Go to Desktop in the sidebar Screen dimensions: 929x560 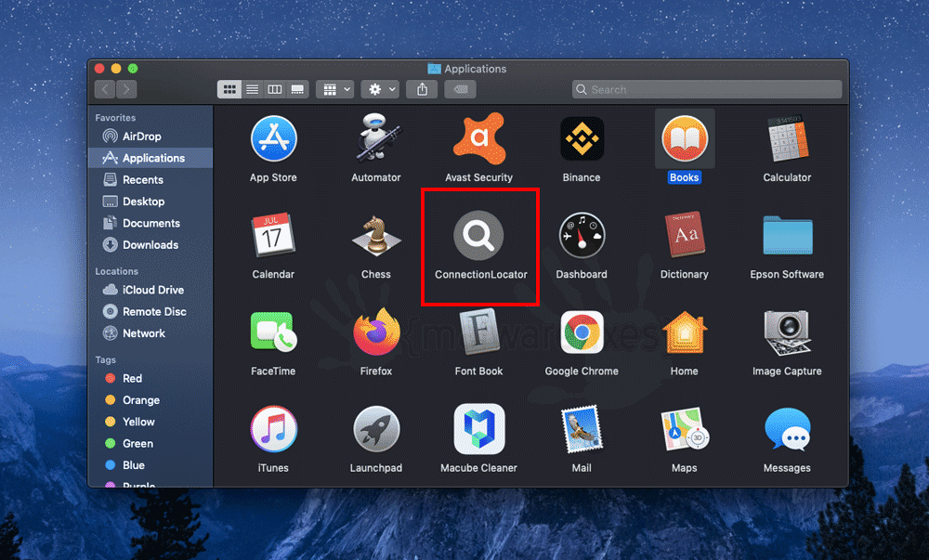[150, 202]
